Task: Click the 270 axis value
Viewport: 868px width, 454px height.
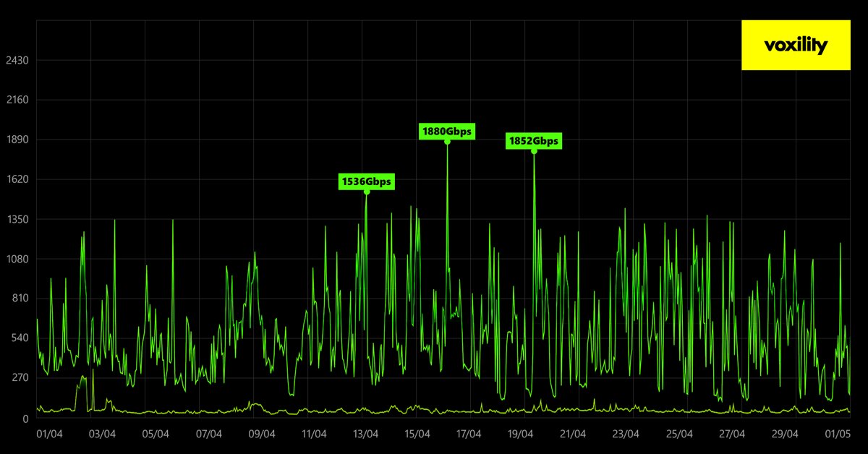Action: 19,377
